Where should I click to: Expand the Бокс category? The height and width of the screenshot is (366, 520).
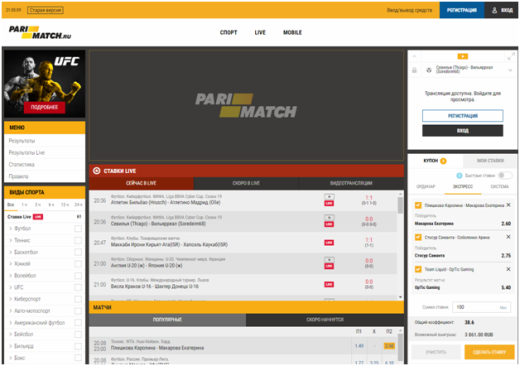coord(11,358)
